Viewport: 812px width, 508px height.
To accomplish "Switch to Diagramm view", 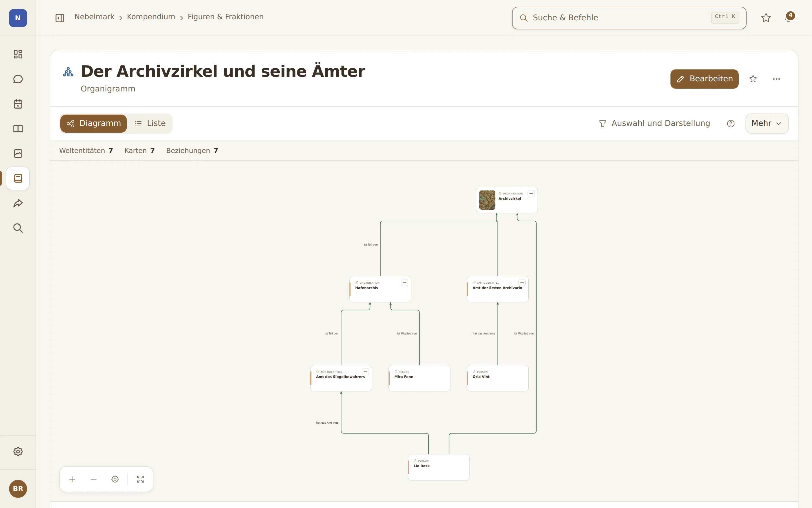I will (x=94, y=124).
